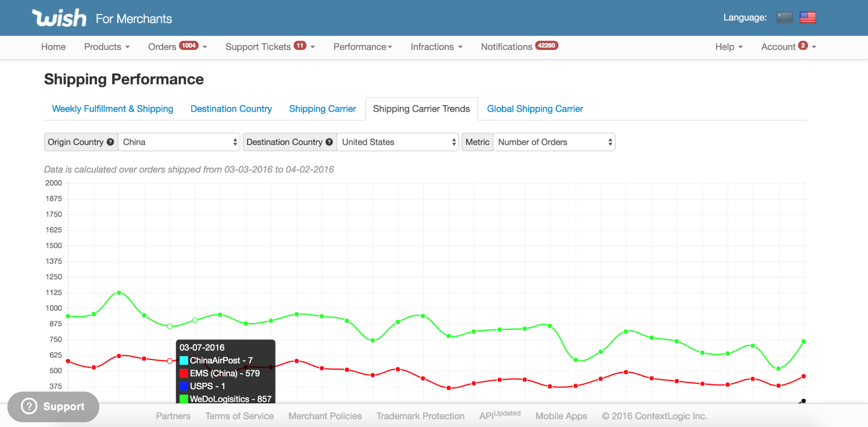This screenshot has height=427, width=868.
Task: Open the Performance dropdown menu
Action: (x=363, y=47)
